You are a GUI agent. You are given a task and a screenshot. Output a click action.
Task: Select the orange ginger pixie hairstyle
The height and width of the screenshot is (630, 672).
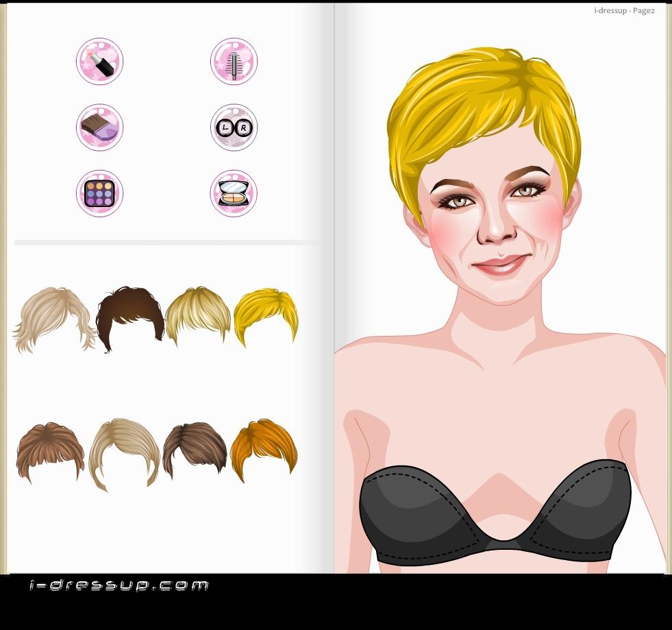264,448
